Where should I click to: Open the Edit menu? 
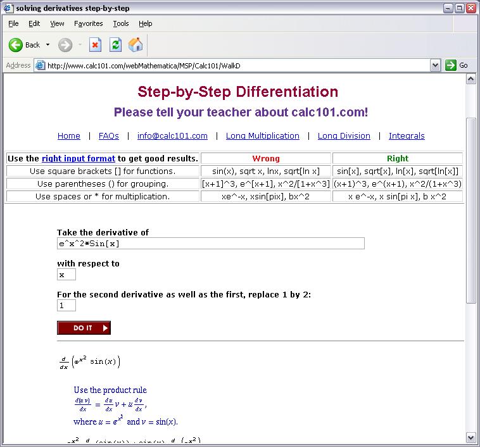[34, 23]
